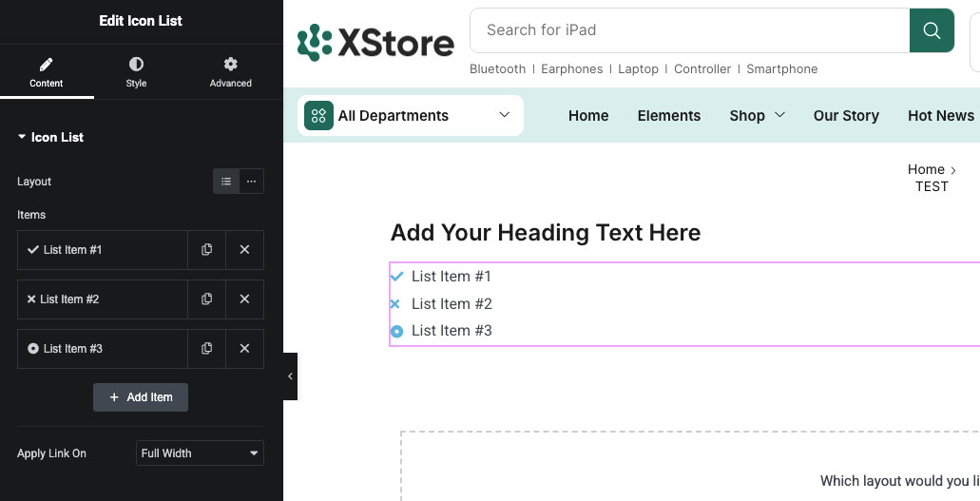Open List Item #2 in items panel

[x=103, y=299]
